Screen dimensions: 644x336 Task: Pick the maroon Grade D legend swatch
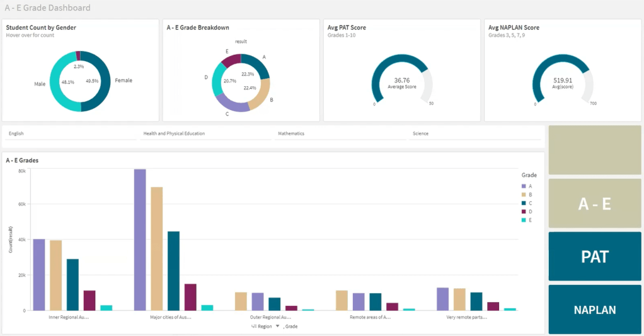click(524, 212)
